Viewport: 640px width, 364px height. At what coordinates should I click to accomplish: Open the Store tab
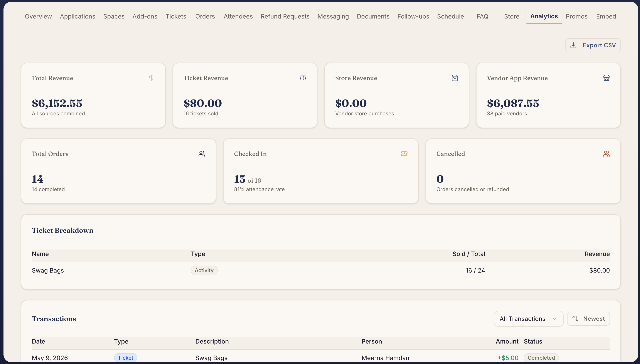(x=512, y=17)
